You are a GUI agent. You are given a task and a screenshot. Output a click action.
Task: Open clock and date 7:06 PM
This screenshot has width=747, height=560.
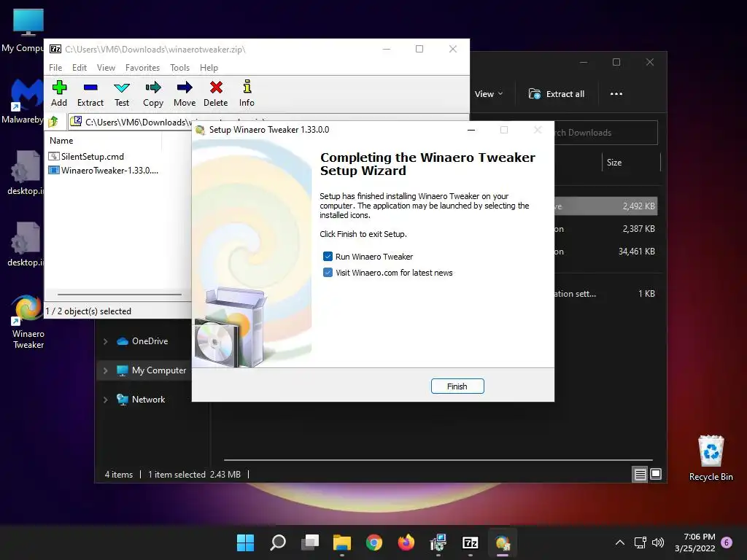[695, 542]
